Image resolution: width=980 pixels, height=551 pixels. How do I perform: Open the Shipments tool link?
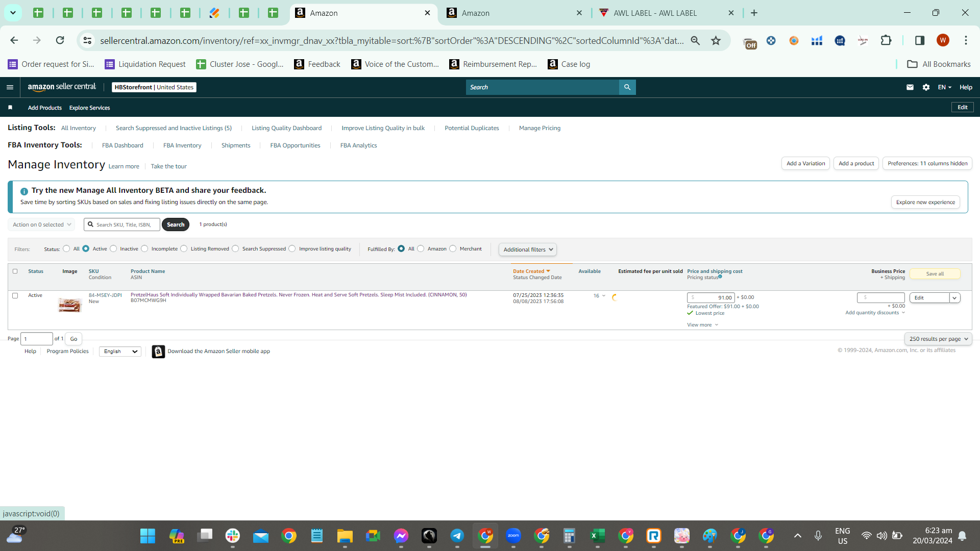pyautogui.click(x=236, y=145)
